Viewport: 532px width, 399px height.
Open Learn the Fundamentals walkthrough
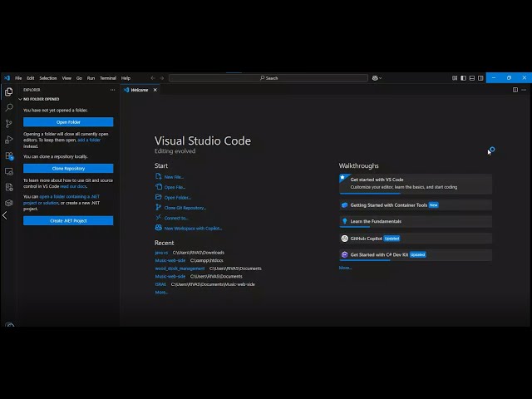[416, 221]
